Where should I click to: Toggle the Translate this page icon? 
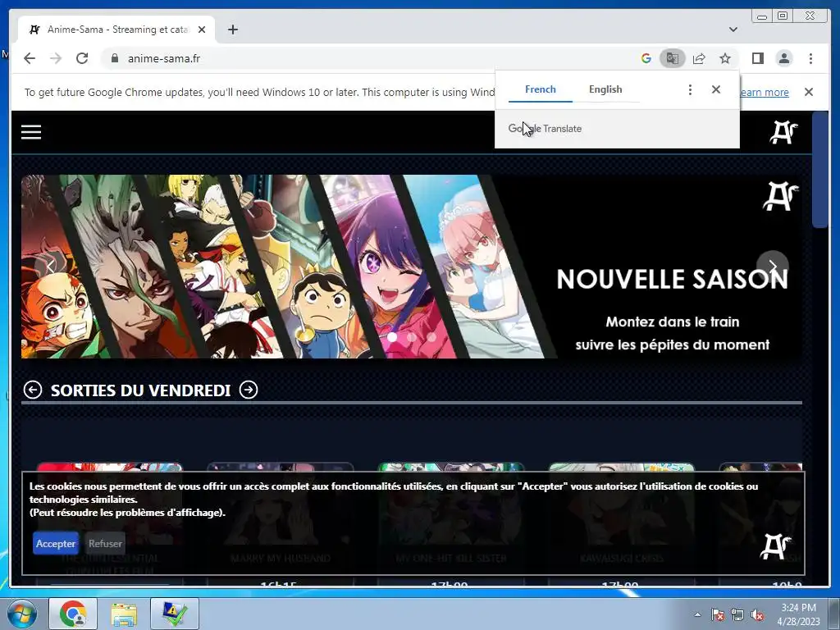[673, 58]
